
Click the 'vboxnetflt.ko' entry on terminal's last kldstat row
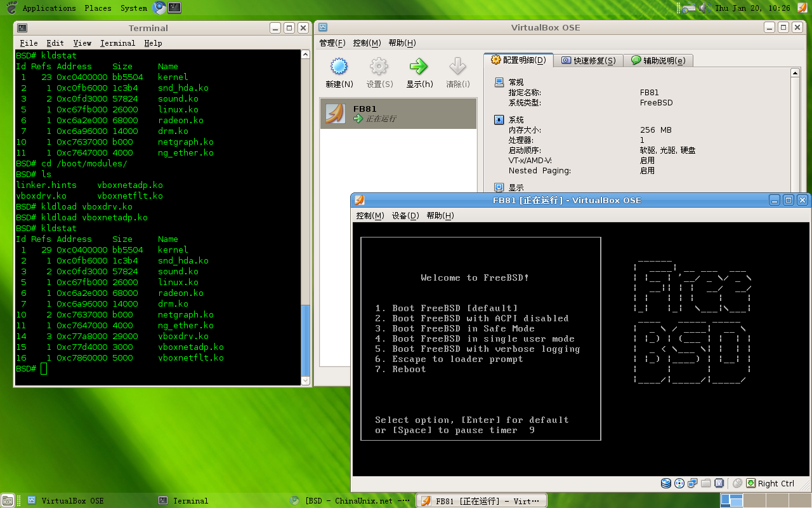(191, 358)
